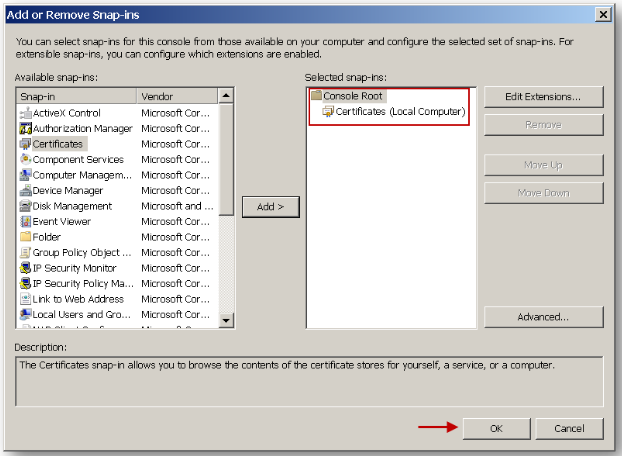
Task: Confirm with the OK button
Action: click(x=496, y=429)
